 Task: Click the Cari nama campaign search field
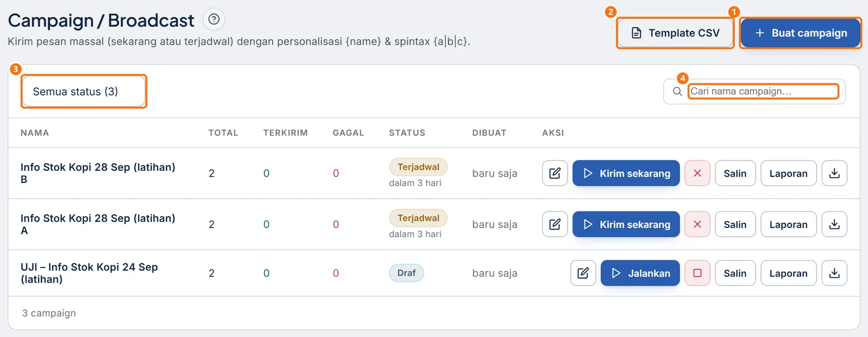(x=763, y=91)
